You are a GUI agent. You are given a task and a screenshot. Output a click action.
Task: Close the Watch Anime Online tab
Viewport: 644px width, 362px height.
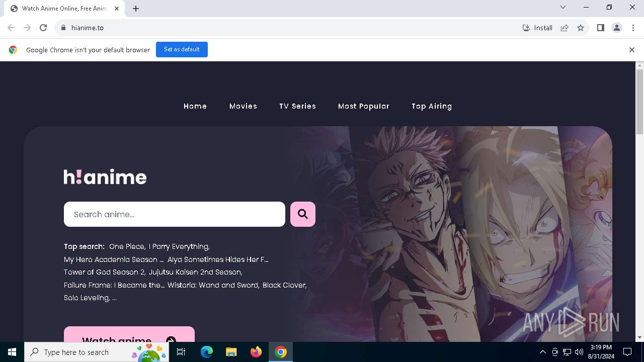pyautogui.click(x=117, y=9)
